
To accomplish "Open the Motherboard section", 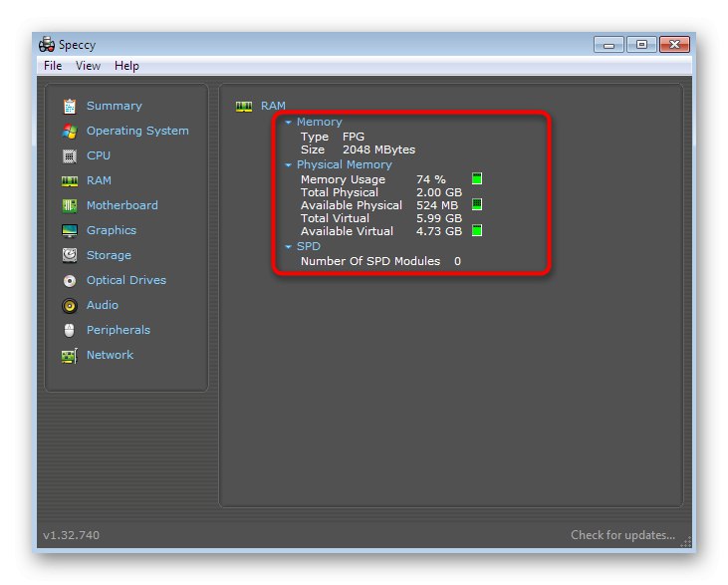I will [122, 205].
